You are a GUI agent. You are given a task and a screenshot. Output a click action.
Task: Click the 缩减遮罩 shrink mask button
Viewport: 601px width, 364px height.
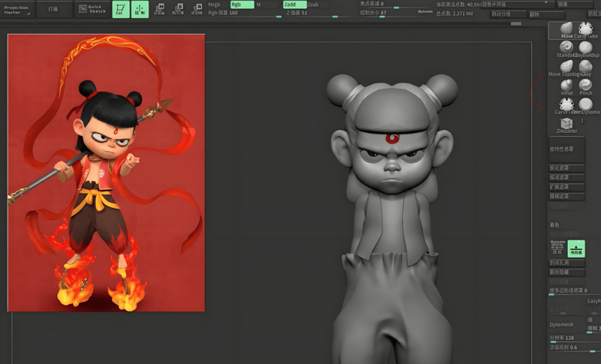[567, 178]
